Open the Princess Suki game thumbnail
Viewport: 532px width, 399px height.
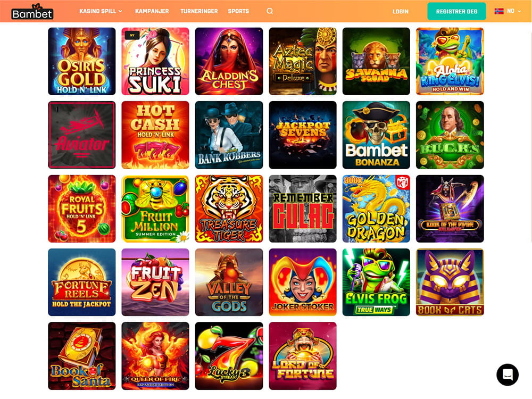(x=155, y=61)
